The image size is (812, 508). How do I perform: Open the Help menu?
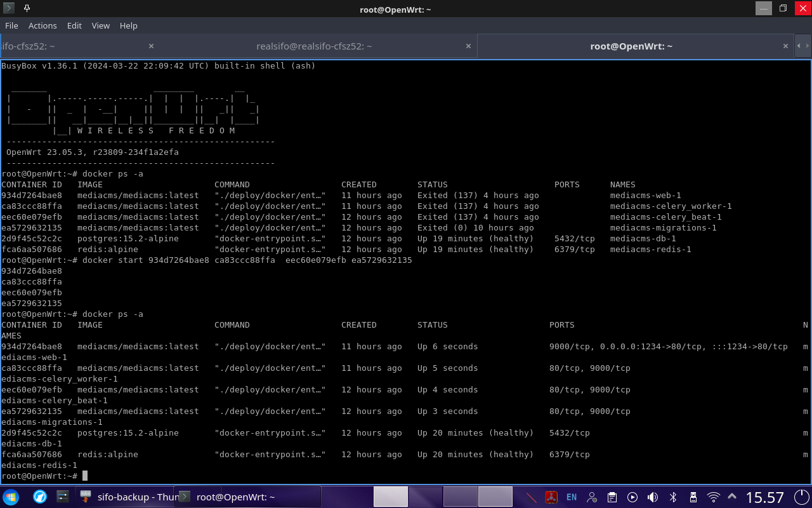pyautogui.click(x=128, y=25)
